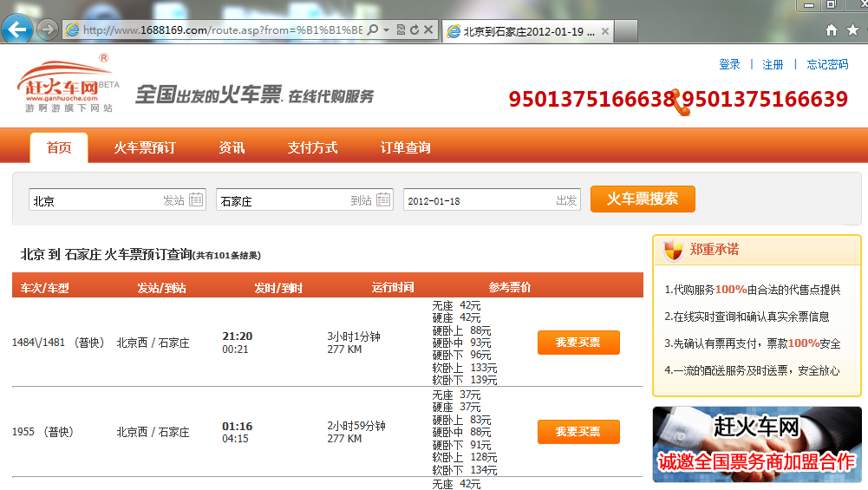Select the 支付方式 menu item
Image resolution: width=868 pixels, height=490 pixels.
(x=312, y=147)
